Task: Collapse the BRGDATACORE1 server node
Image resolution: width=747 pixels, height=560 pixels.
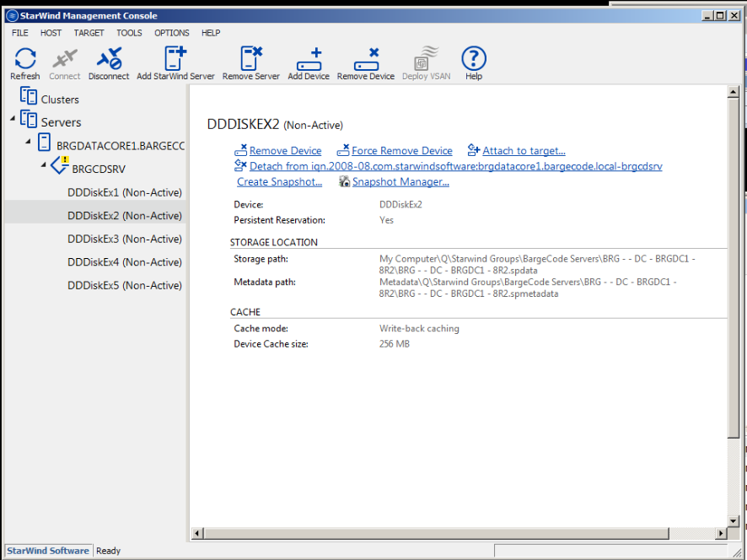Action: [28, 141]
